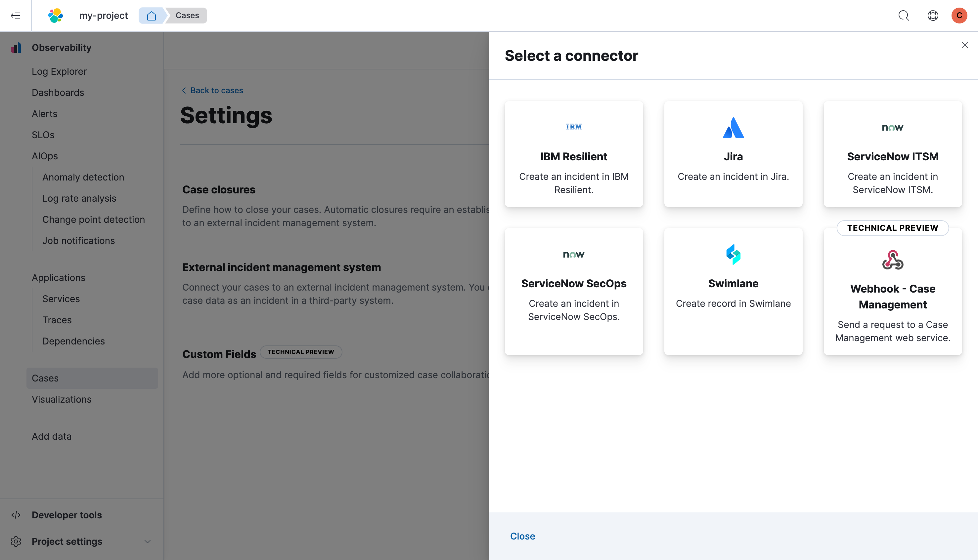The width and height of the screenshot is (978, 560).
Task: Open the user avatar menu
Action: 959,16
